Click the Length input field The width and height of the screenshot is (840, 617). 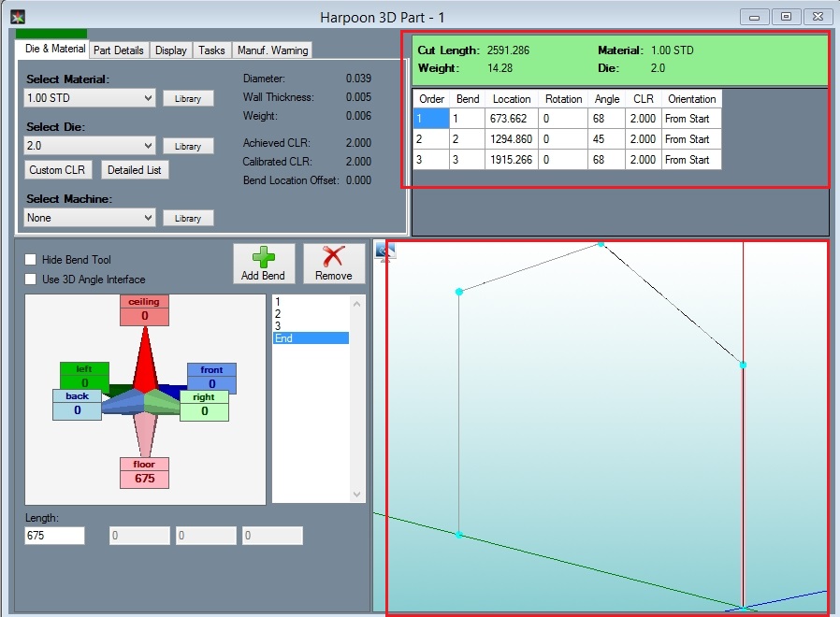coord(54,536)
